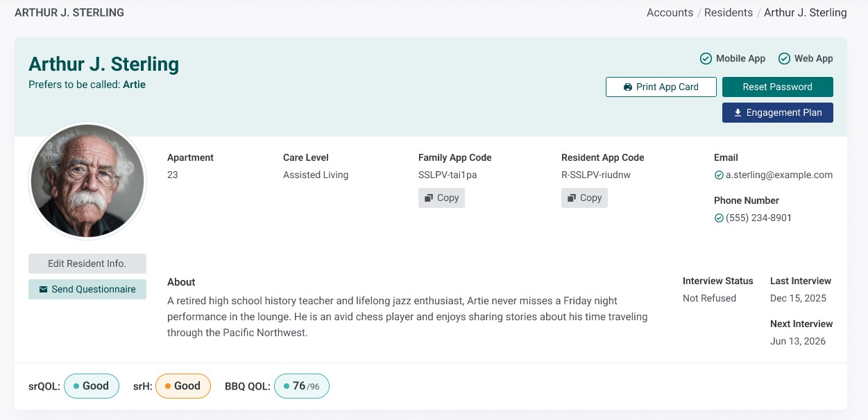Viewport: 868px width, 420px height.
Task: Click the download icon on Engagement Plan
Action: coord(738,113)
